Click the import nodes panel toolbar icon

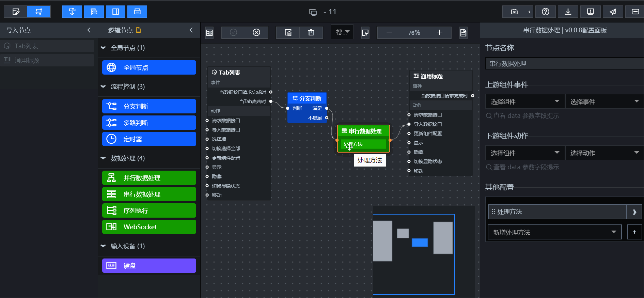pyautogui.click(x=72, y=12)
